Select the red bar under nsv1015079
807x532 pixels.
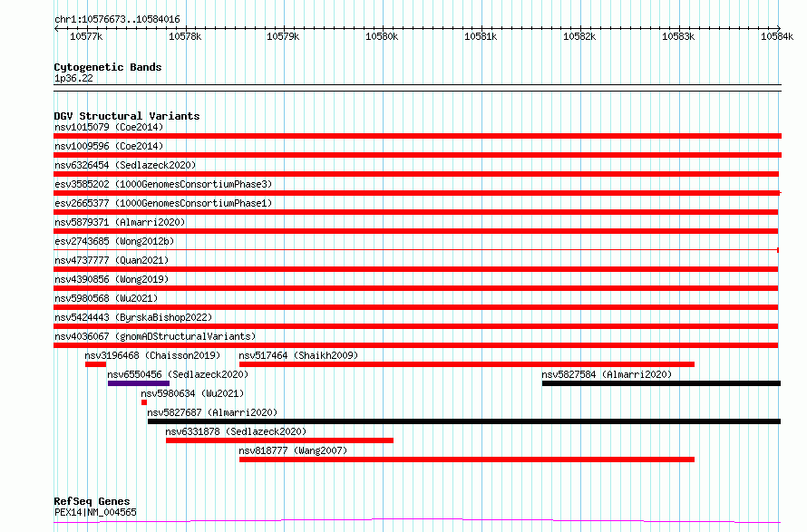point(417,136)
